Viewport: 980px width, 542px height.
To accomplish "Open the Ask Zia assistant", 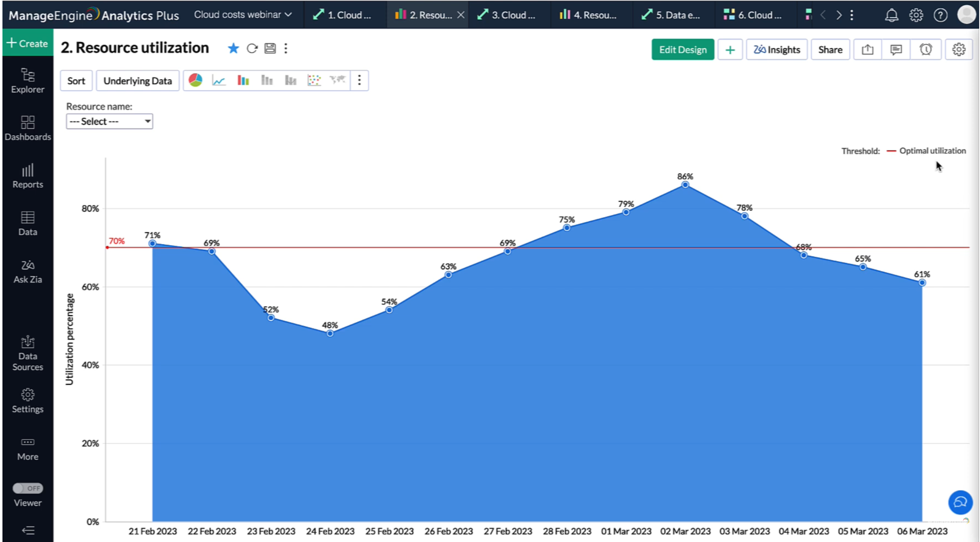I will tap(27, 271).
